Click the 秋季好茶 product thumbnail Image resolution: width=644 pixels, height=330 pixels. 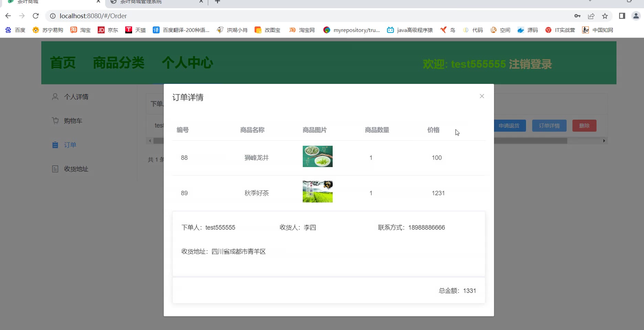(x=318, y=192)
